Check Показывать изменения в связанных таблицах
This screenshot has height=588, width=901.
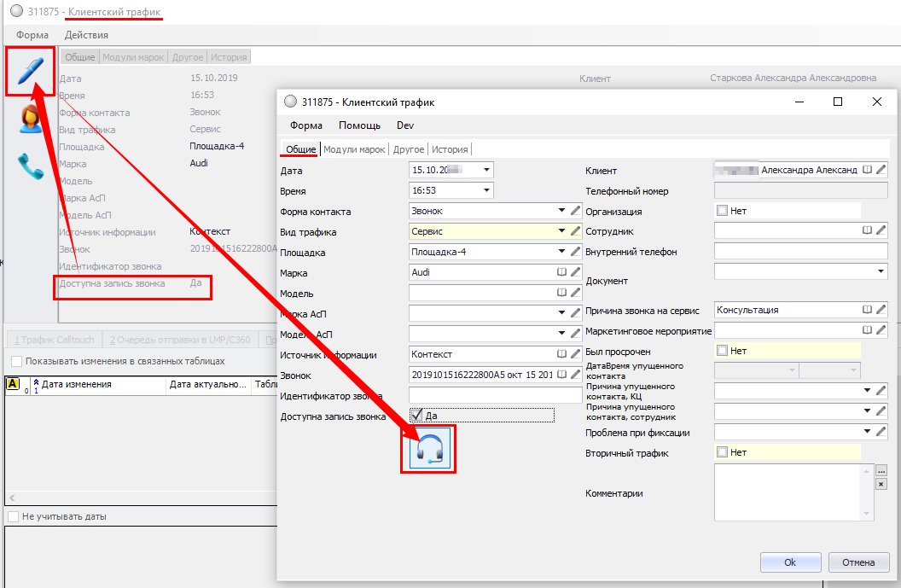pyautogui.click(x=17, y=361)
